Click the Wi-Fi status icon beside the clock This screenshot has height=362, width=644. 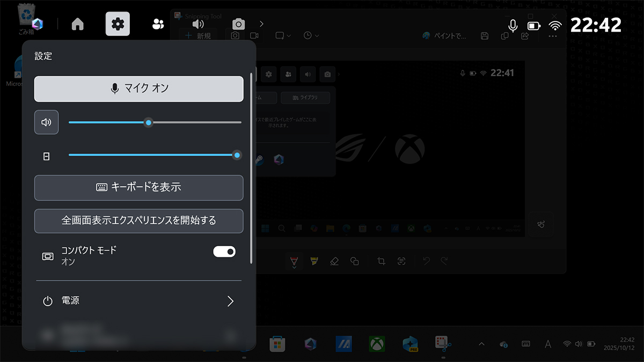(555, 25)
